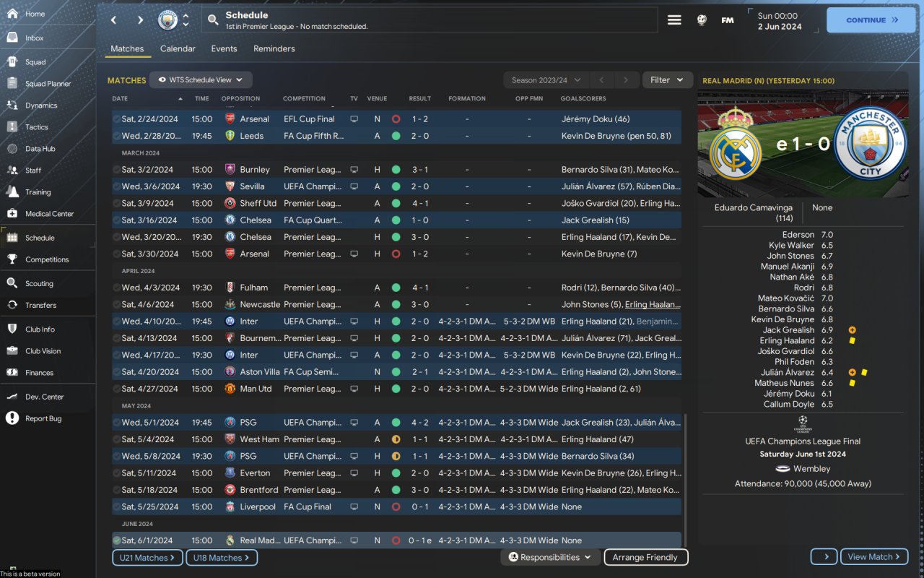Viewport: 924px width, 578px height.
Task: Switch to the Calendar tab
Action: [178, 48]
